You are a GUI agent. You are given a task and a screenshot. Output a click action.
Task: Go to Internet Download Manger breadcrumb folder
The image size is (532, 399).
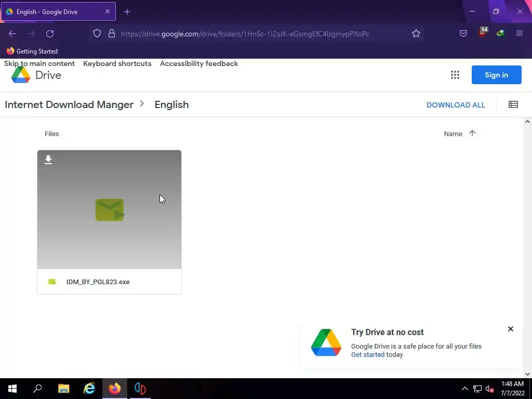tap(69, 104)
